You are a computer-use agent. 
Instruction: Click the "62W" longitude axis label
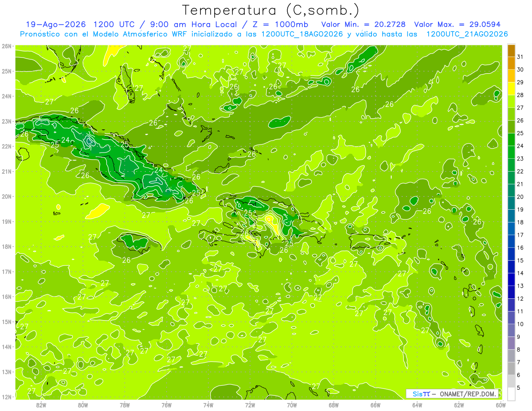(x=459, y=405)
